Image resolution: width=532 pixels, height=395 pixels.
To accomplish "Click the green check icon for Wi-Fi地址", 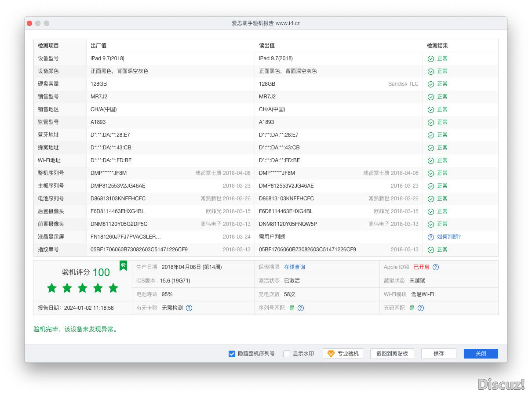I will pyautogui.click(x=431, y=160).
